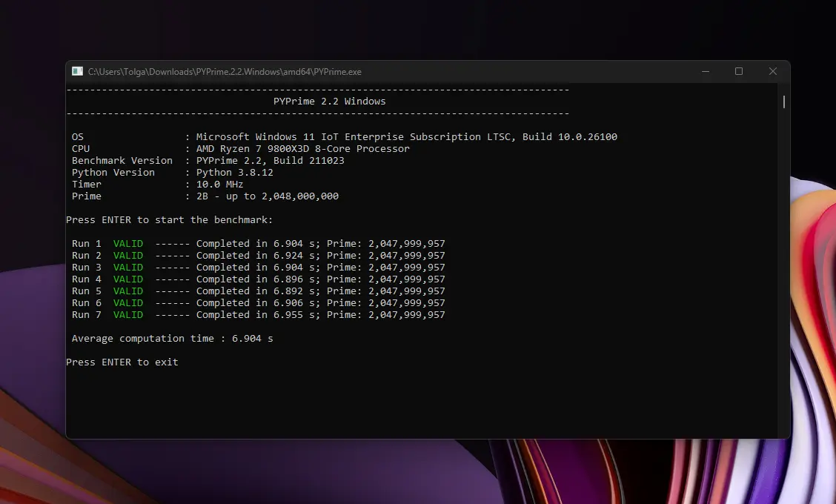This screenshot has width=836, height=504.
Task: Click the title bar path text PYPrime.exe
Action: pos(225,71)
